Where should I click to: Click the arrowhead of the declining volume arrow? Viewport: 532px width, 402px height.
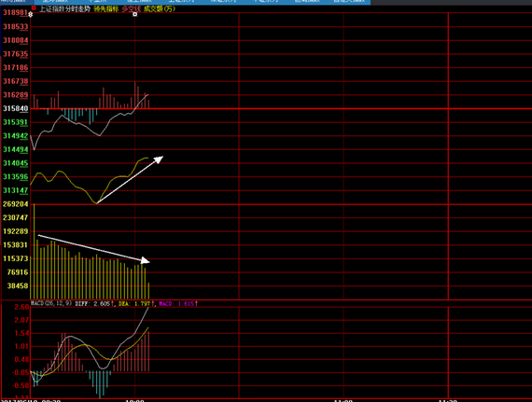point(146,260)
